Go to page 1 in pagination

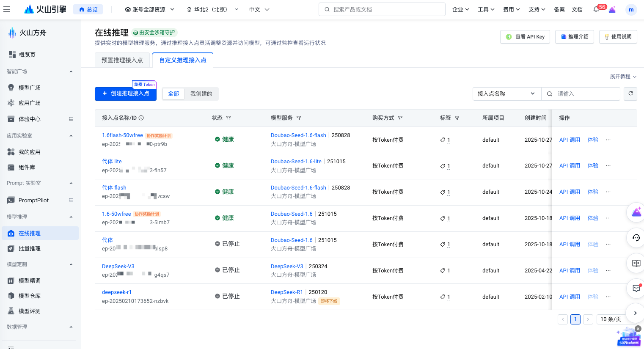575,319
